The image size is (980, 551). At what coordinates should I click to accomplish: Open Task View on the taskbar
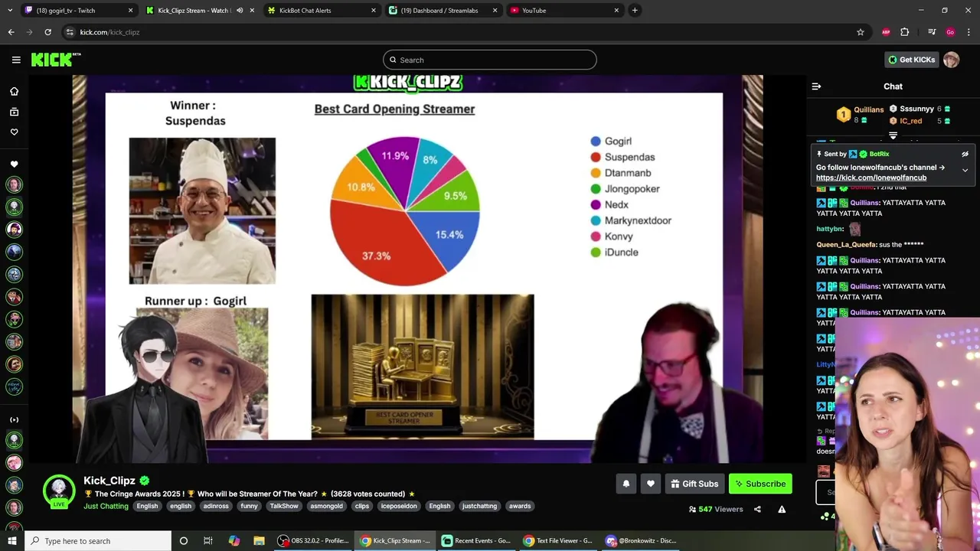[207, 541]
